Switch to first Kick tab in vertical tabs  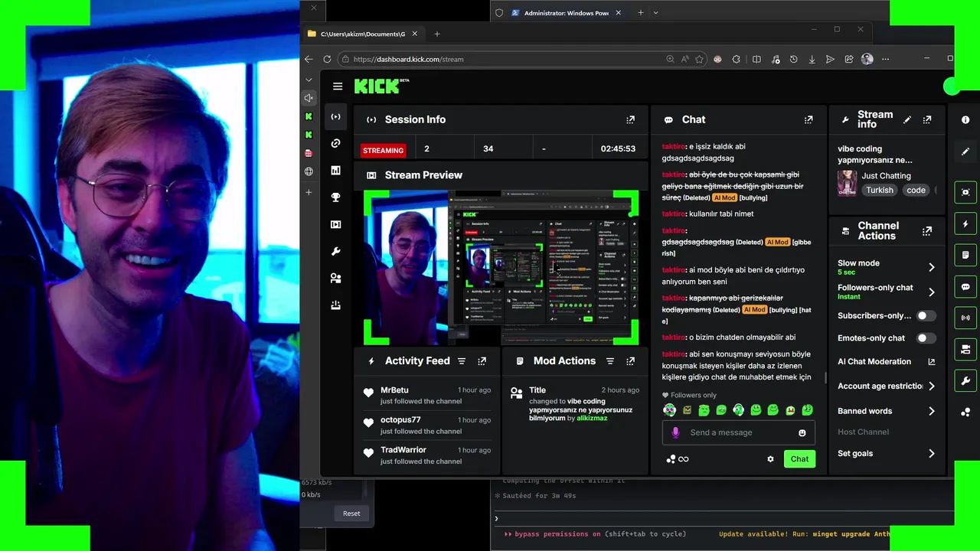(309, 116)
